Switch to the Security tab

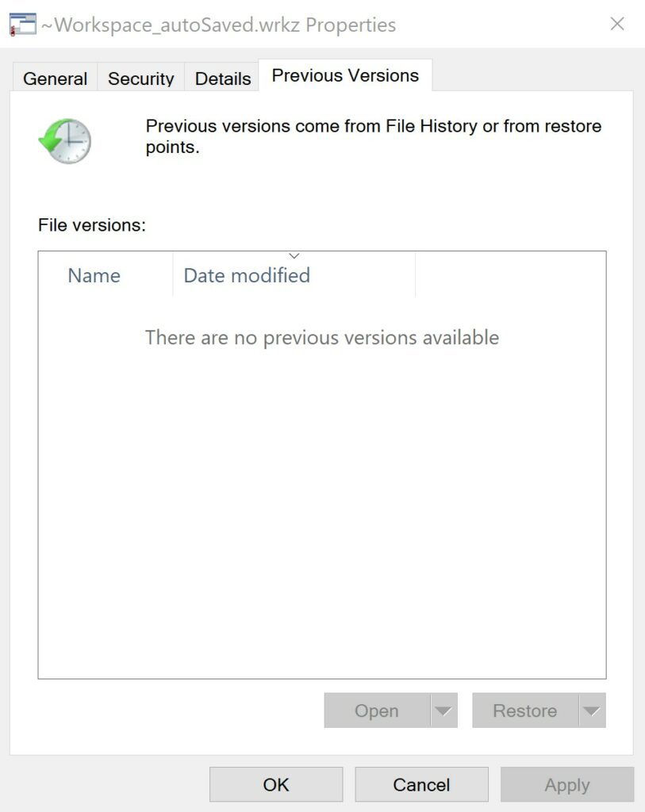click(140, 78)
